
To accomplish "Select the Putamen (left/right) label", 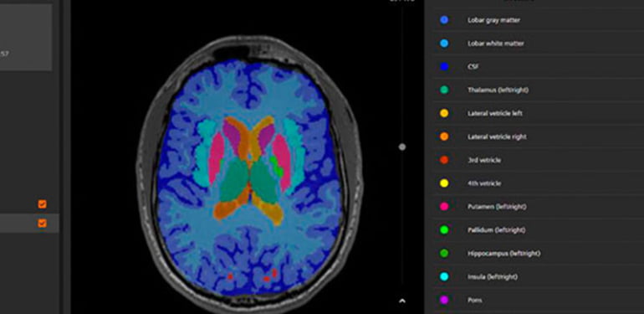I will point(497,207).
